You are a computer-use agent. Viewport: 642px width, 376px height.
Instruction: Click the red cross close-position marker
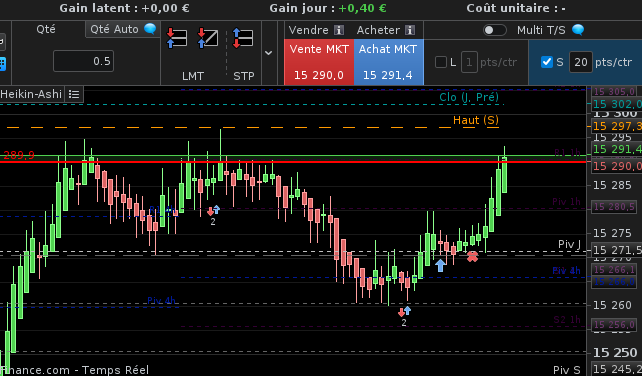click(472, 257)
